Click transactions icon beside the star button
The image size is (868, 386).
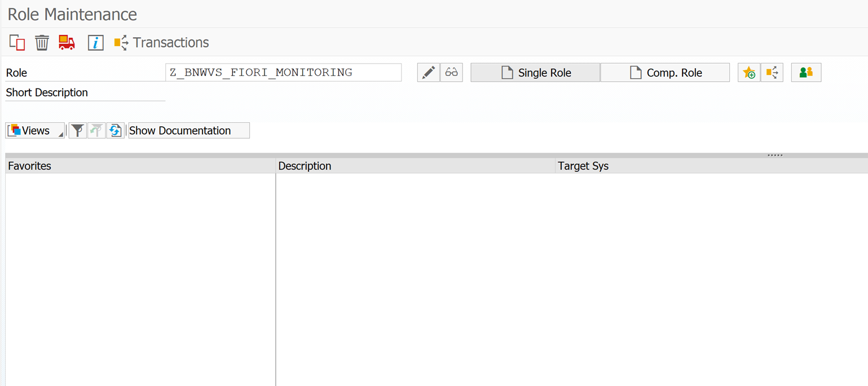[772, 73]
